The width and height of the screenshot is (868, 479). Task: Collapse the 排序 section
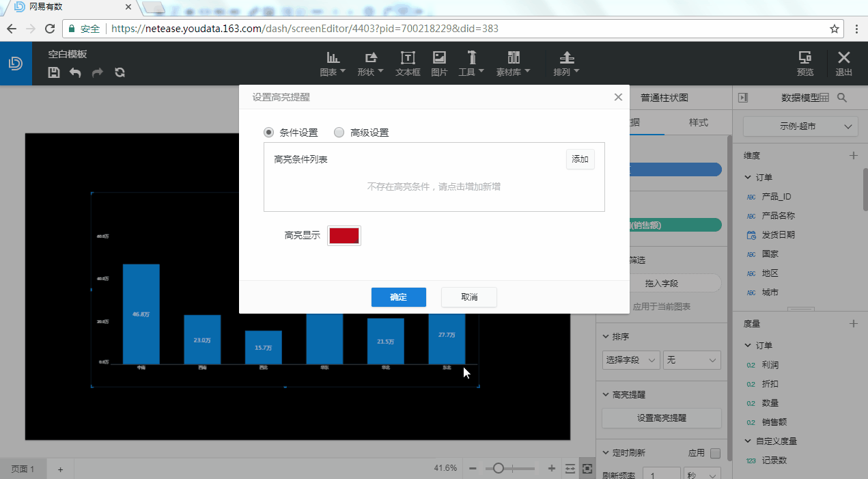606,336
